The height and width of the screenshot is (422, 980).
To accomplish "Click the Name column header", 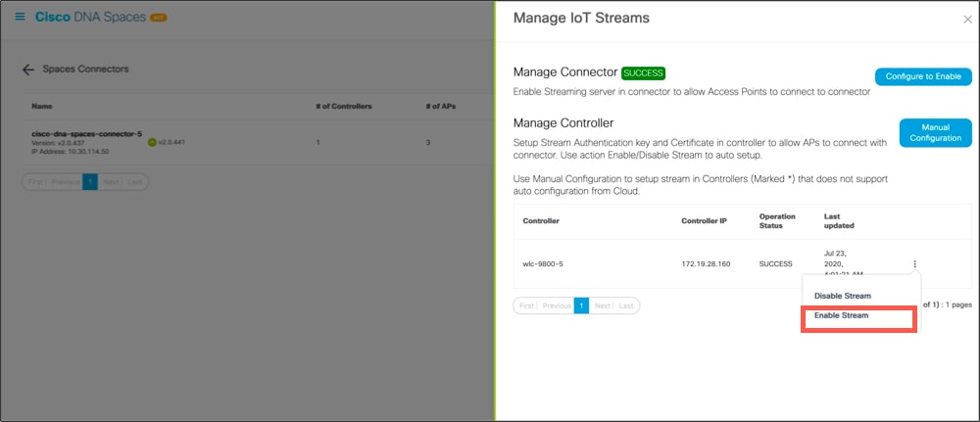I will (x=42, y=106).
